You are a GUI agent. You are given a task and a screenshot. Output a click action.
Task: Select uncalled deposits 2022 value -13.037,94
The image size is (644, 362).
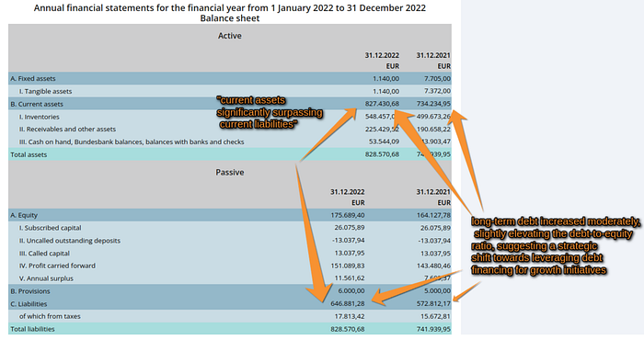click(349, 240)
